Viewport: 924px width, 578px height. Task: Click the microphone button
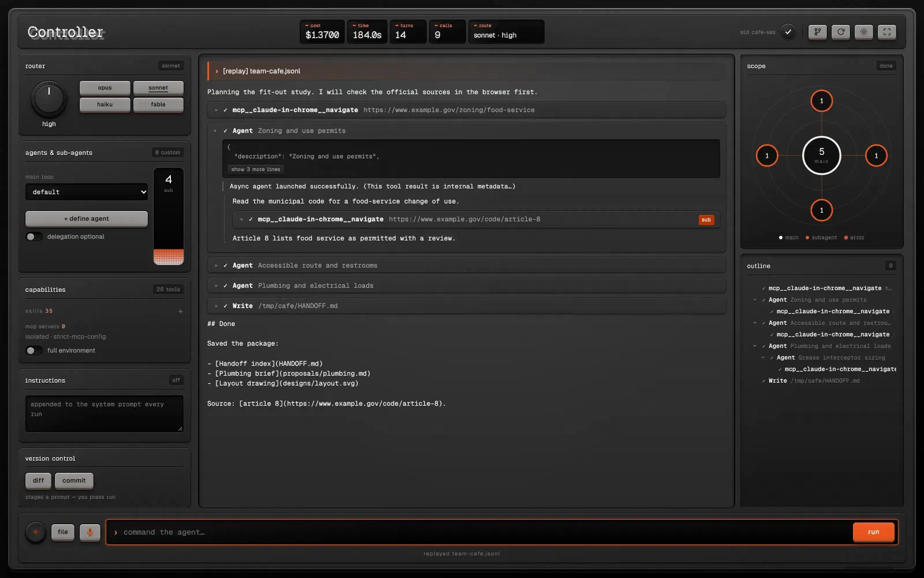[90, 532]
